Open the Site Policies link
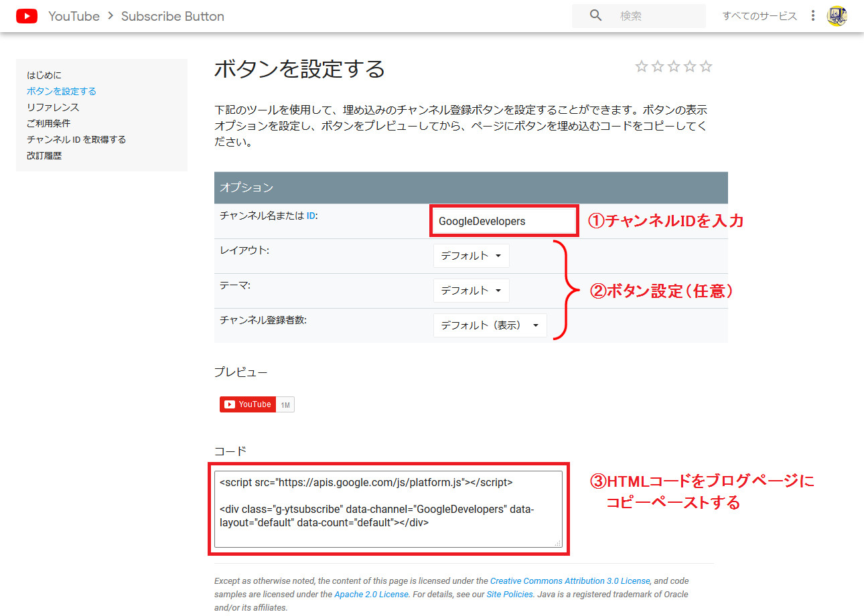Screen dimensions: 864x616 [510, 595]
